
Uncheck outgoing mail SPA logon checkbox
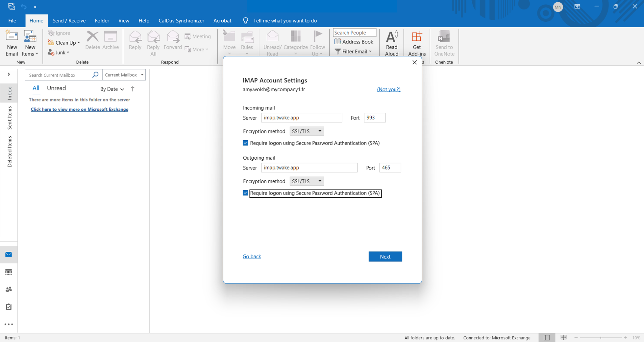click(245, 193)
